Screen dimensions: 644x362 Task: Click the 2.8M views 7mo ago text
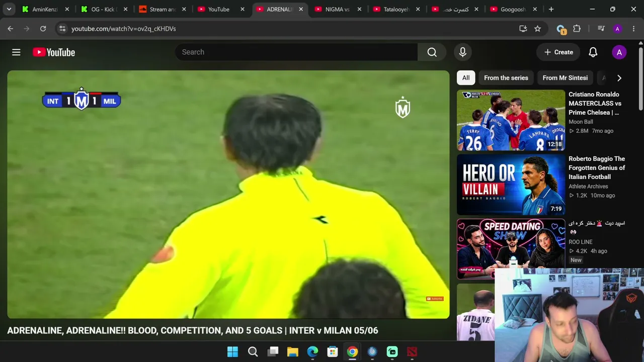tap(591, 131)
